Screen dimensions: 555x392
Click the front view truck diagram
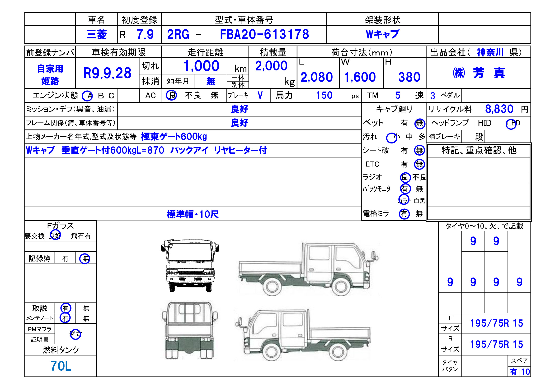[x=190, y=266]
